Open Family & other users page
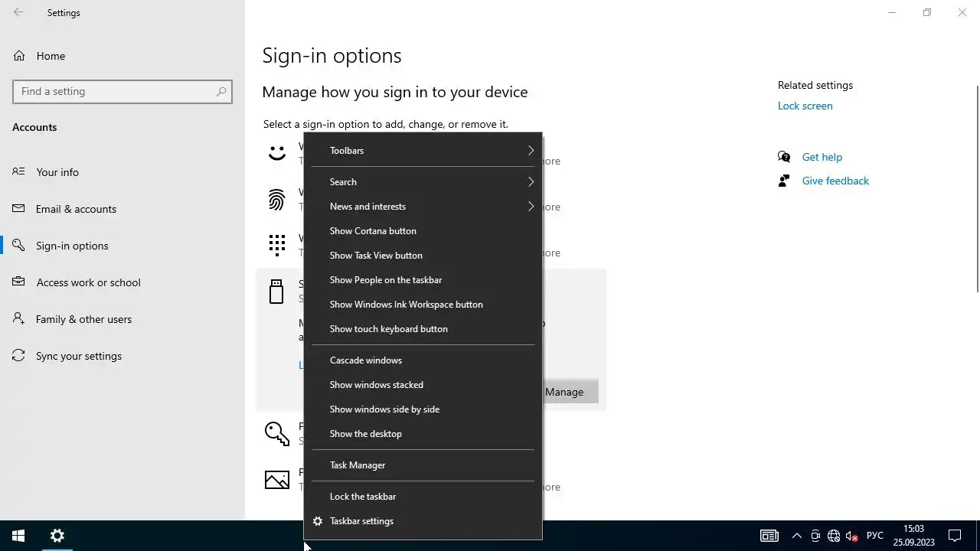The height and width of the screenshot is (551, 980). tap(122, 319)
